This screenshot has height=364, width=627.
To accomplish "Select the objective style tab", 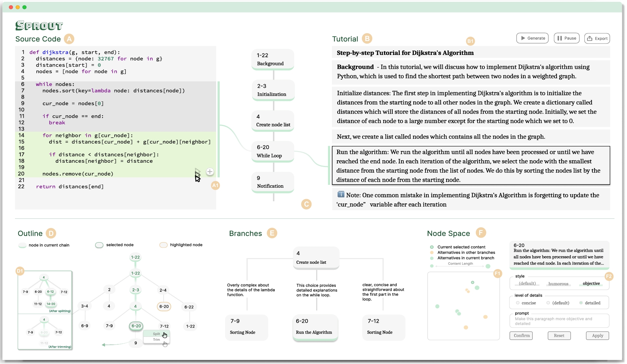I will coord(591,283).
